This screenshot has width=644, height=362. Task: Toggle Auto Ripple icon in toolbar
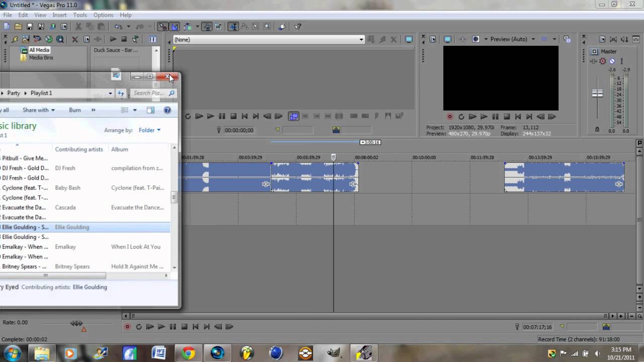coord(188,27)
